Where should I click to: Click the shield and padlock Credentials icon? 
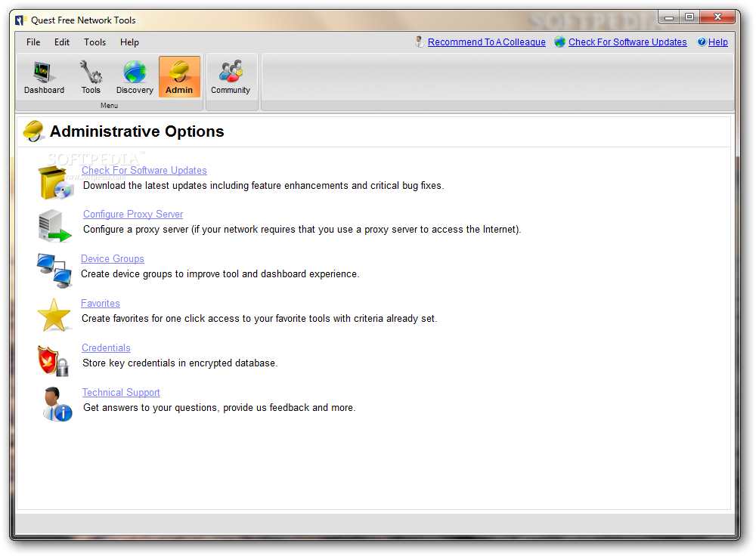[53, 361]
